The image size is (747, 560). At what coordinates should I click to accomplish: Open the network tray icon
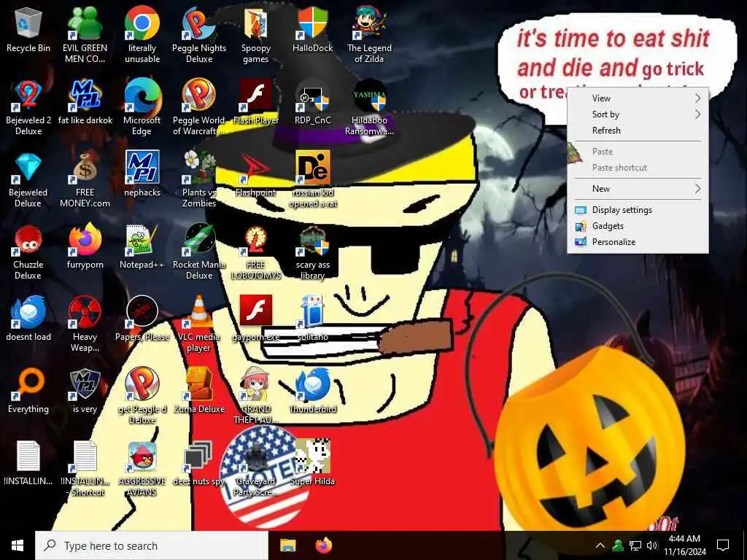(x=635, y=545)
